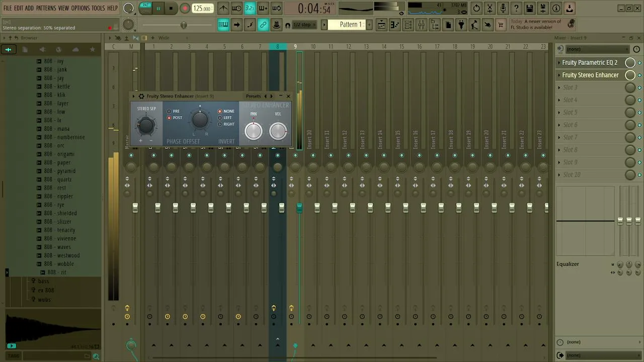Open the Pattern 1 selector
The width and height of the screenshot is (644, 362).
348,25
